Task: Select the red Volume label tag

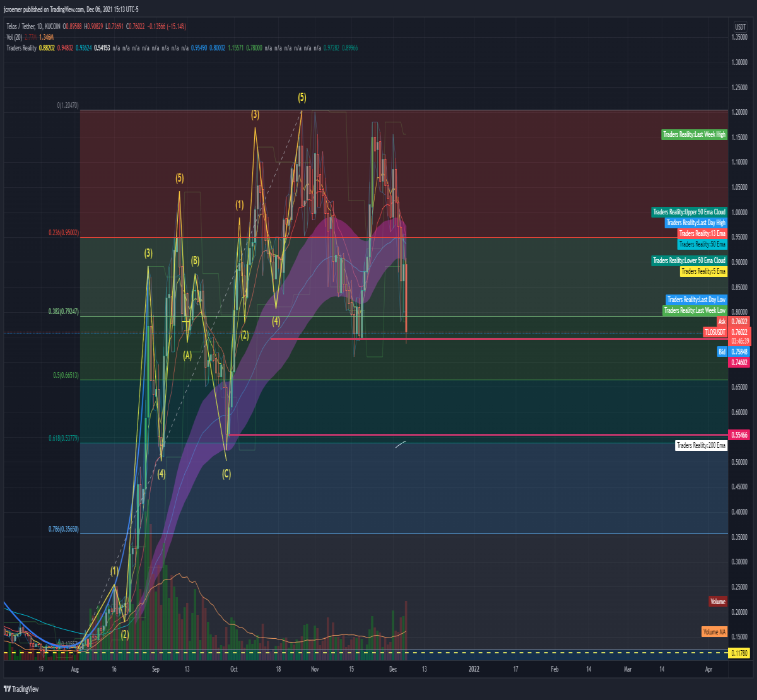Action: [x=718, y=602]
